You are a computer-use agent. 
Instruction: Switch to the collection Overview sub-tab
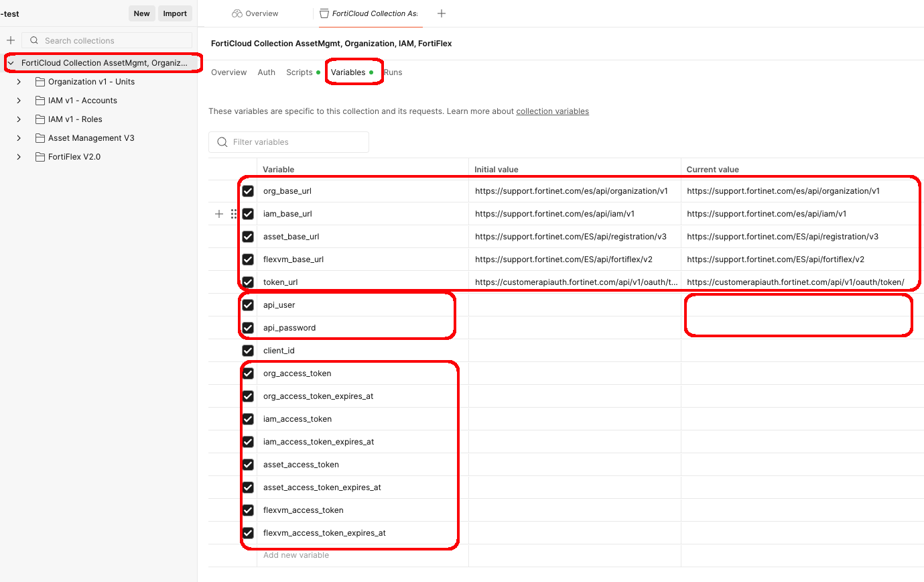point(229,72)
